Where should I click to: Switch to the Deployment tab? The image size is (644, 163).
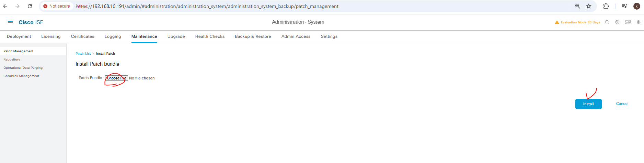[x=19, y=36]
